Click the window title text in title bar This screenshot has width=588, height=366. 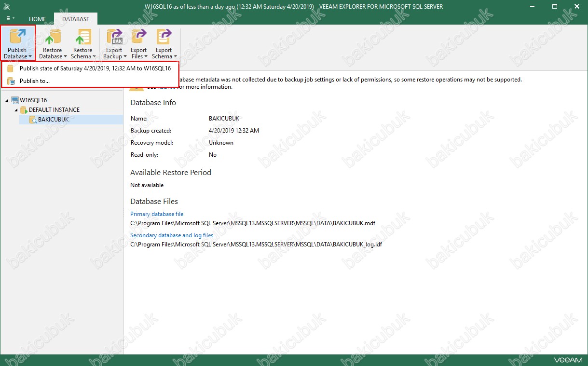[x=294, y=7]
